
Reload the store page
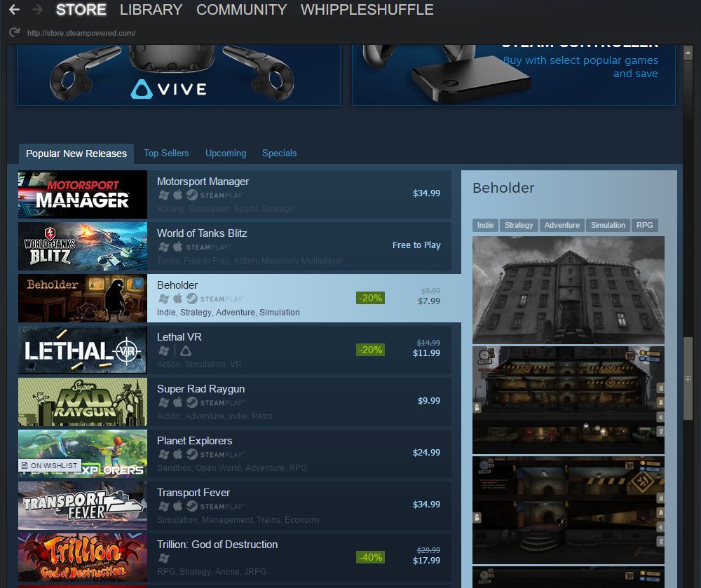tap(15, 32)
